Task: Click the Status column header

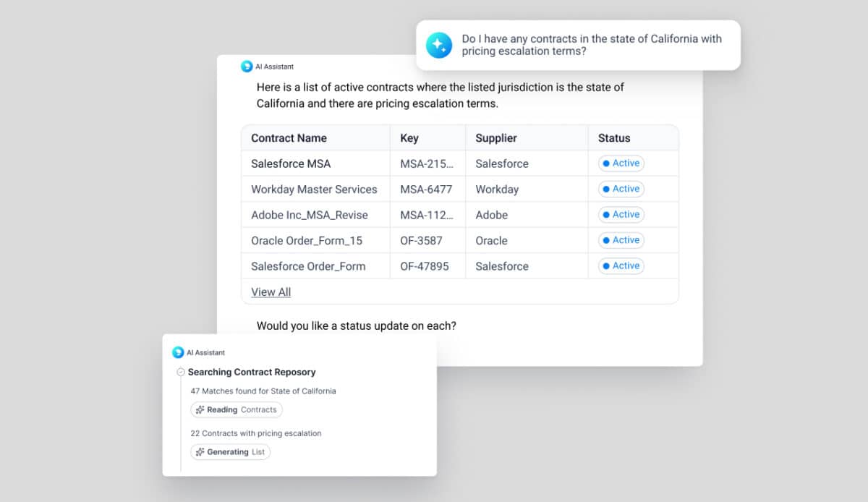Action: 614,138
